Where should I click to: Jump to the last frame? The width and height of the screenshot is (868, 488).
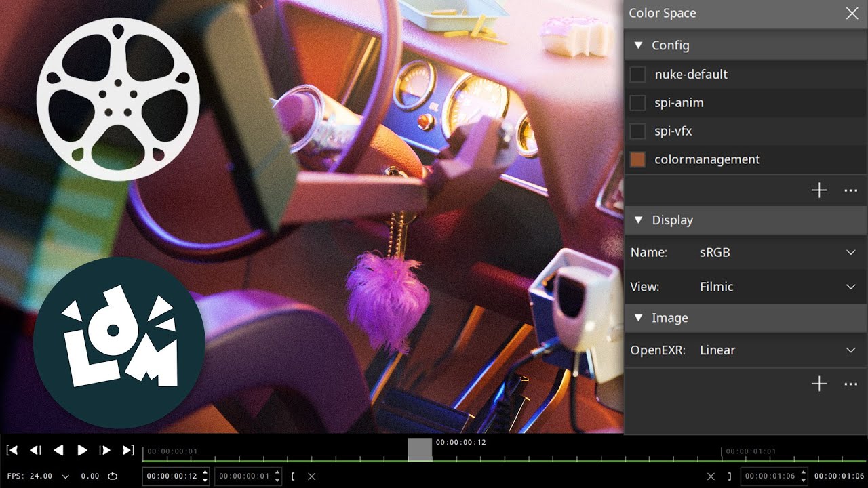[128, 450]
